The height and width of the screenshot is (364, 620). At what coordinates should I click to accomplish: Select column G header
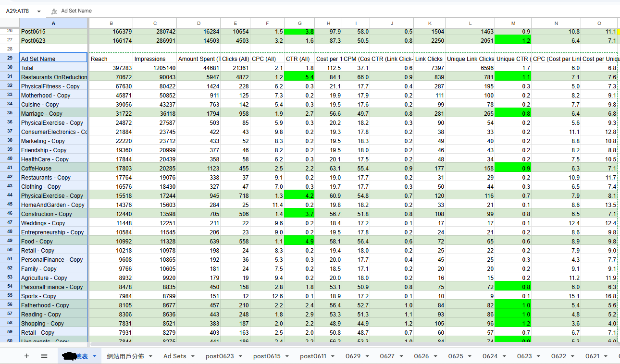(x=299, y=23)
